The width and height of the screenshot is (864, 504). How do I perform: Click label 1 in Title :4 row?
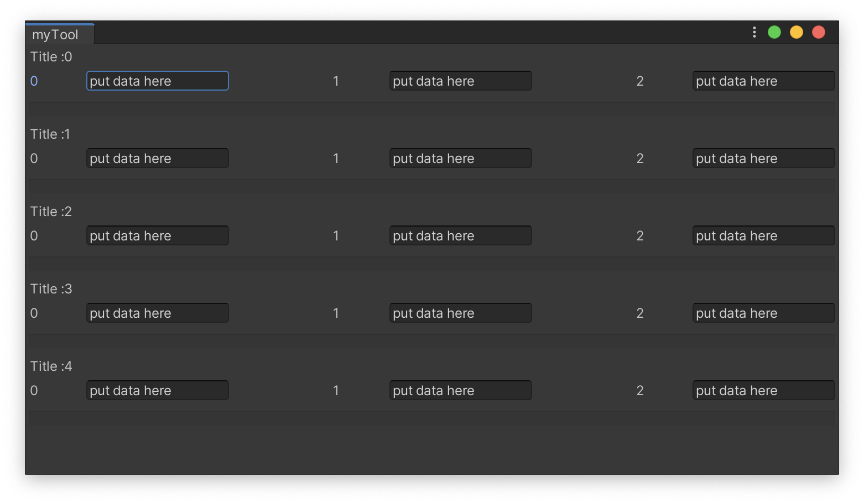336,391
